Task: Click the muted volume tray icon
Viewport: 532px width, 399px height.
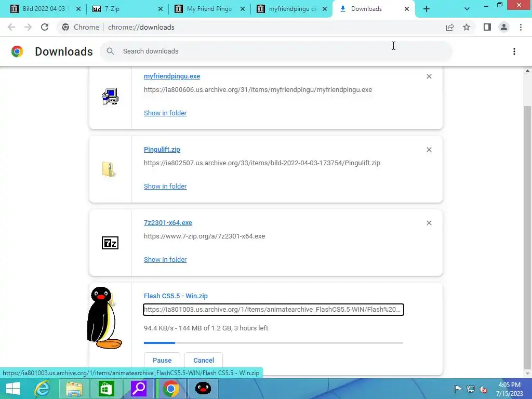Action: tap(483, 389)
